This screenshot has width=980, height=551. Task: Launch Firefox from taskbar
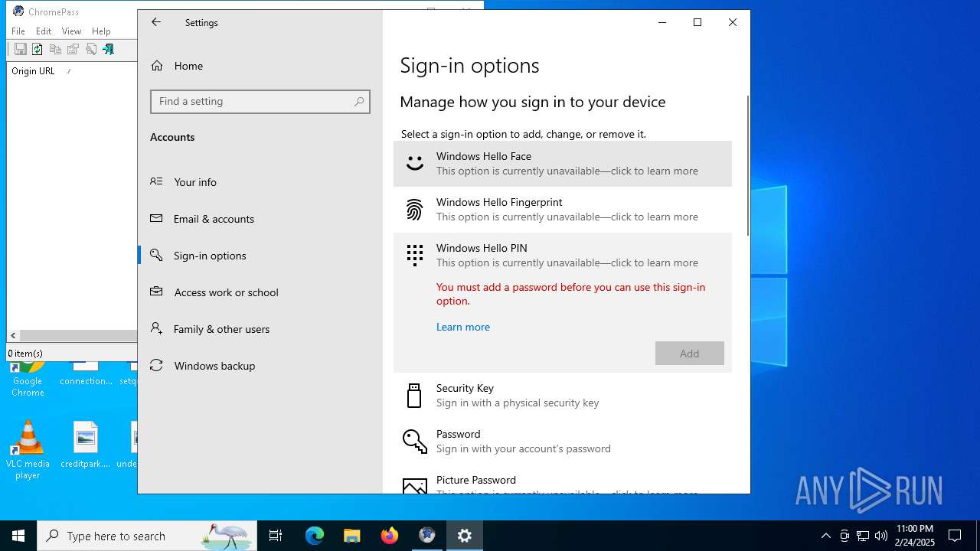tap(390, 536)
